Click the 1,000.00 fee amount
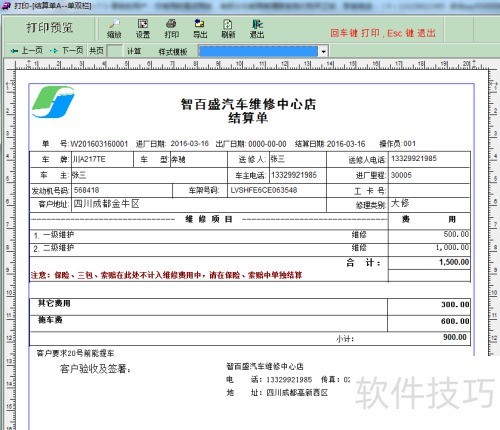 [x=452, y=247]
